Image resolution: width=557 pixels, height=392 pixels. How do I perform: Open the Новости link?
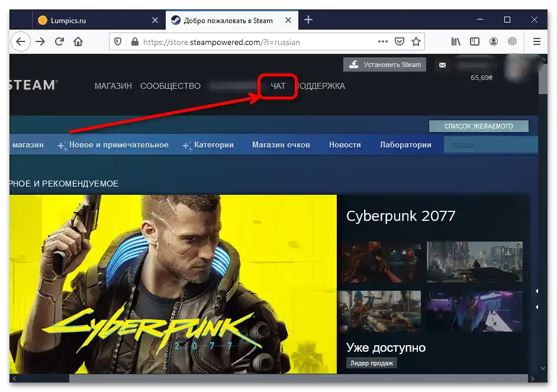(x=344, y=145)
